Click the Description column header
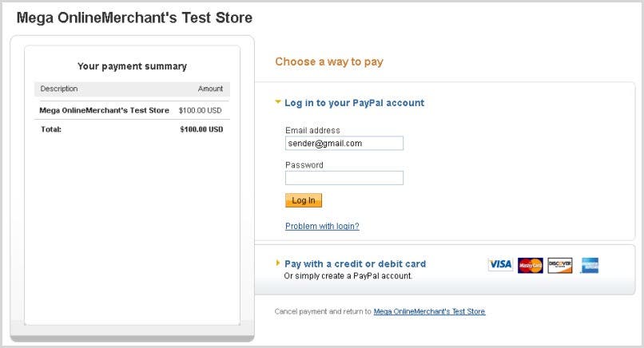644x348 pixels. 59,89
